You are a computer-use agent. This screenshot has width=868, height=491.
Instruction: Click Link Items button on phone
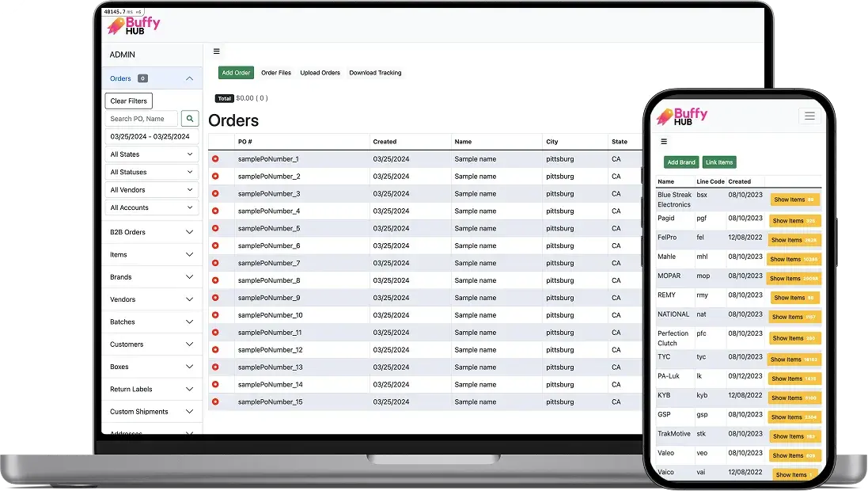tap(719, 162)
